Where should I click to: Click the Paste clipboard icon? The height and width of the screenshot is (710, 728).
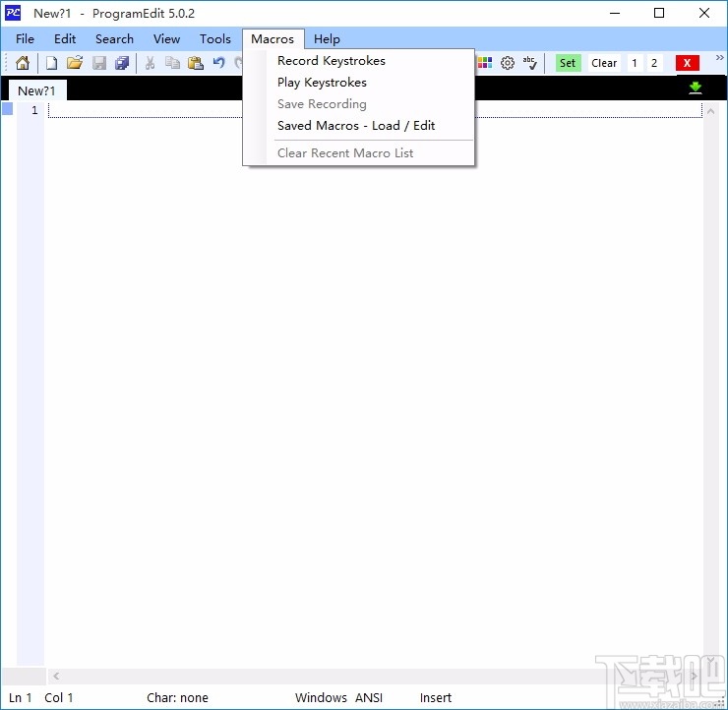(x=196, y=63)
